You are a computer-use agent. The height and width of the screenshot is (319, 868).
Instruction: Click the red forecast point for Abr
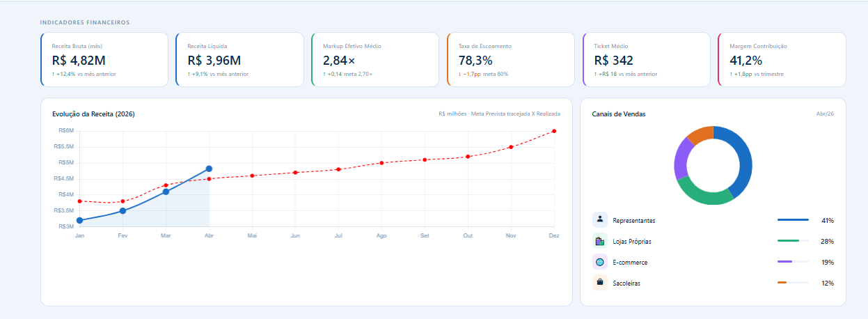coord(209,178)
